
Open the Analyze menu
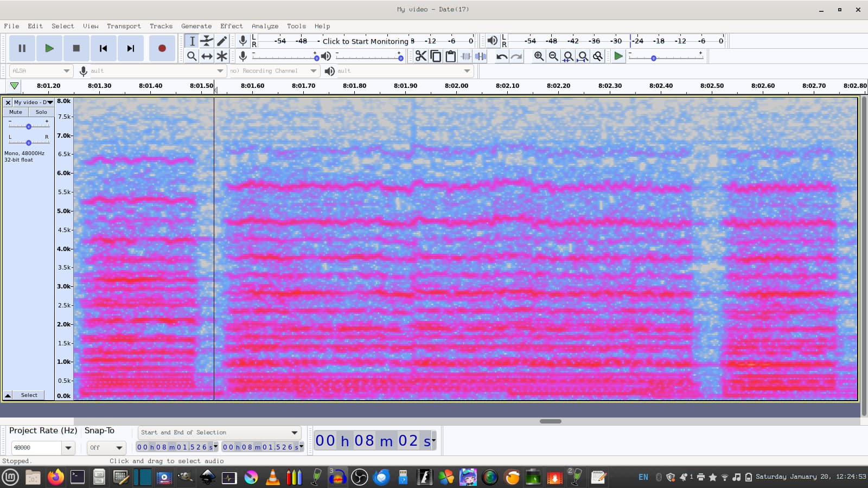pos(265,26)
